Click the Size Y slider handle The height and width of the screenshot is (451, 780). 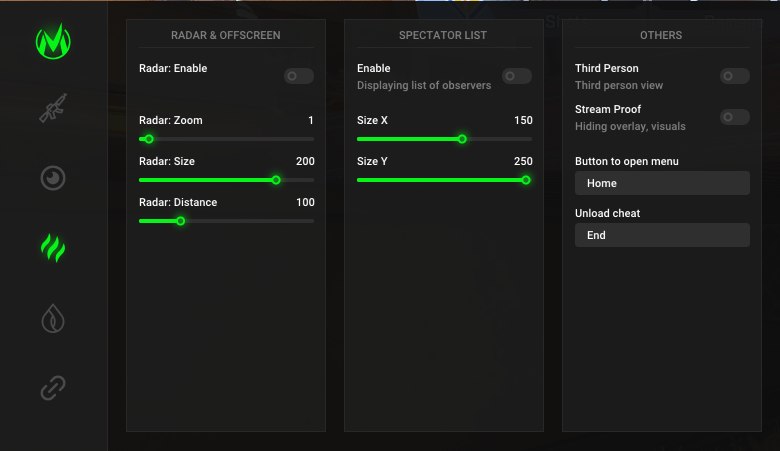(x=525, y=180)
